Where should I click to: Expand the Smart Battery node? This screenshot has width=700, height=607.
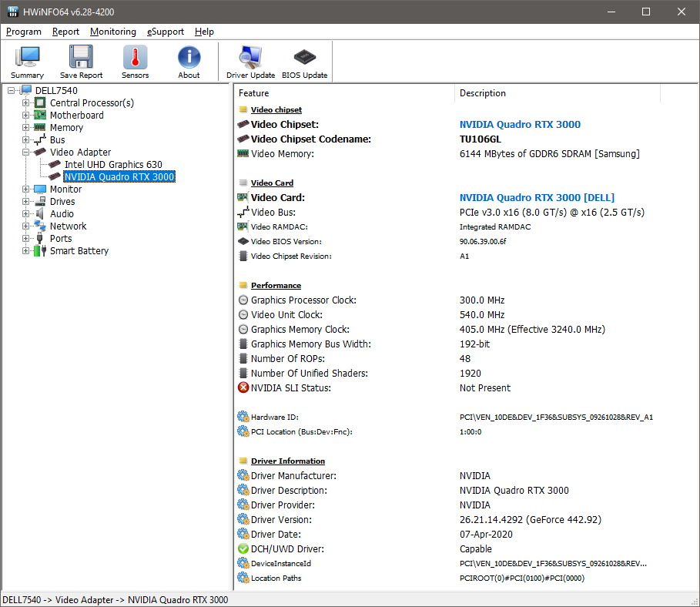26,250
